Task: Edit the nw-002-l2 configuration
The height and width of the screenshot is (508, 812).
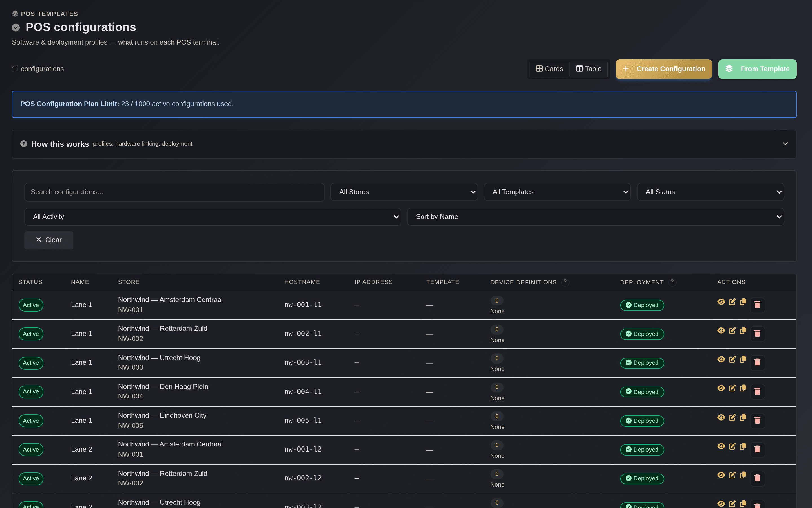Action: (x=732, y=475)
